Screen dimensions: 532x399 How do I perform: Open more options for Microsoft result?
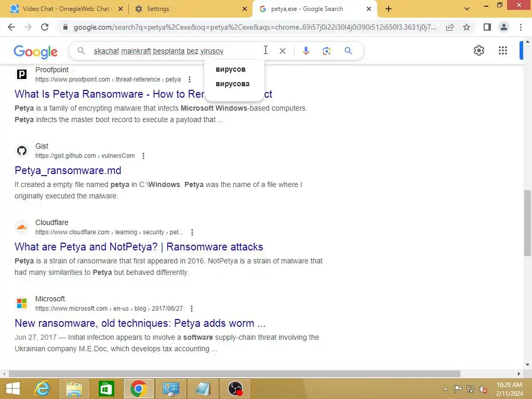pos(192,309)
